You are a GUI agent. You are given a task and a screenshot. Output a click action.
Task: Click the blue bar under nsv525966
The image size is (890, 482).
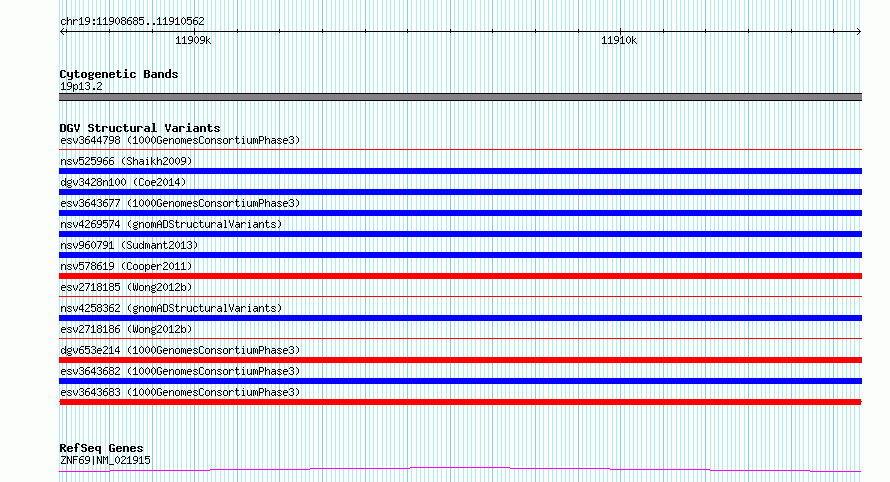pos(460,171)
